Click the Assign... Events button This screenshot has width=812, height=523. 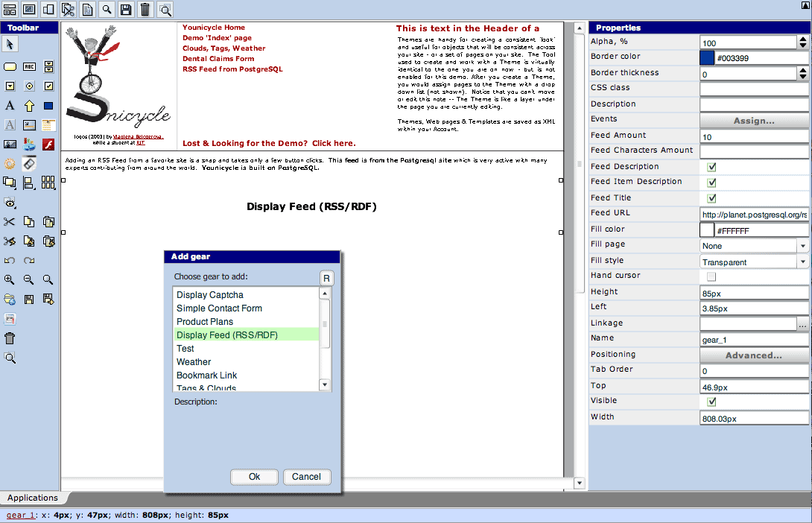click(x=754, y=121)
